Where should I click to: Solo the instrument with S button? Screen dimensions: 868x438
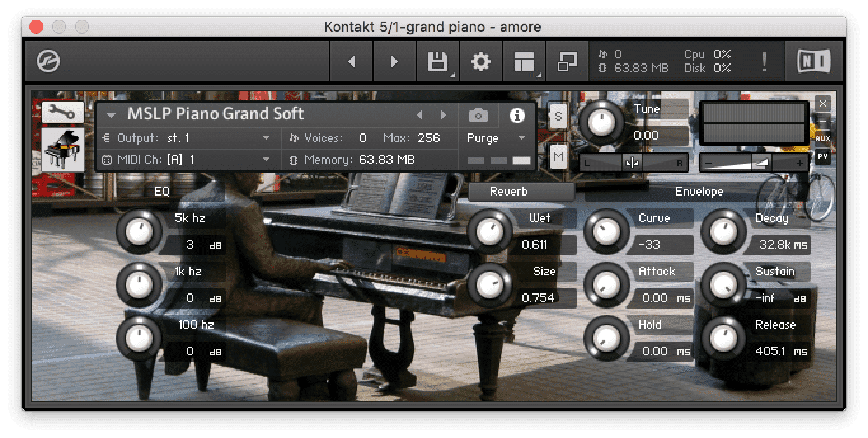click(x=559, y=116)
